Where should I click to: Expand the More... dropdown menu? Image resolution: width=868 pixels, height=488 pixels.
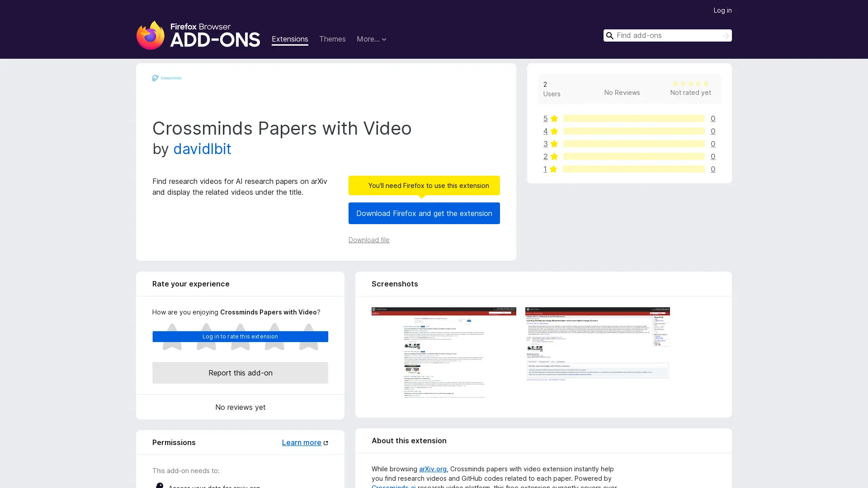click(x=371, y=39)
